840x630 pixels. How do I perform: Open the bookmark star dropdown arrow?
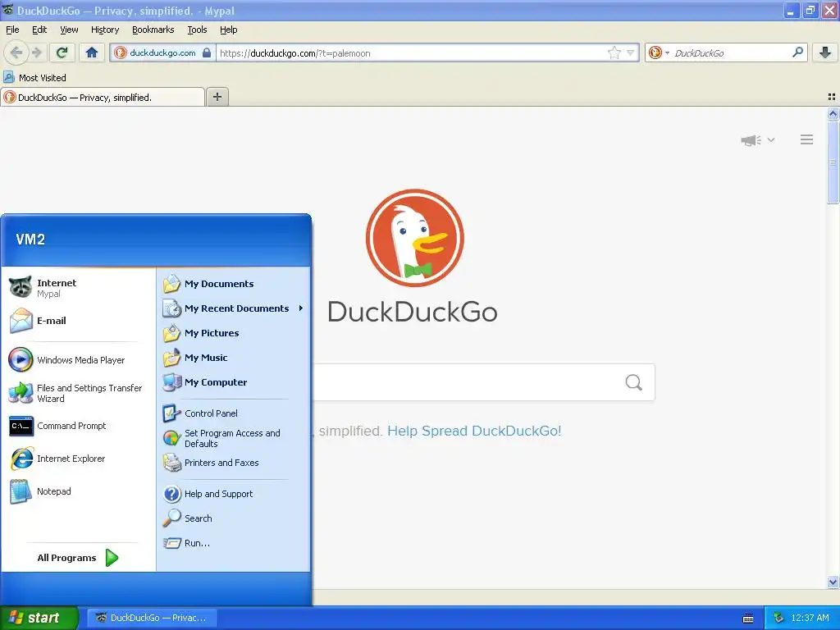(631, 52)
